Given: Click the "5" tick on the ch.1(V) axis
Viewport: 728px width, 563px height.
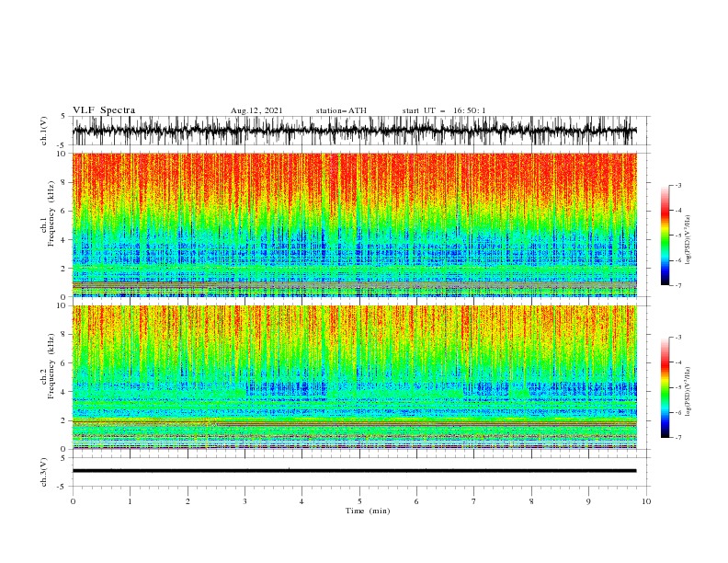Looking at the screenshot, I should (x=63, y=117).
